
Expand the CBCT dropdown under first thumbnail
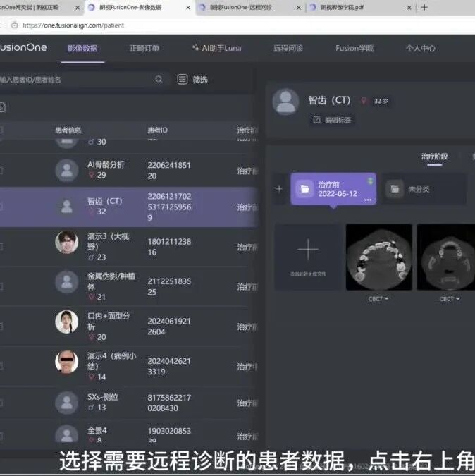click(378, 299)
